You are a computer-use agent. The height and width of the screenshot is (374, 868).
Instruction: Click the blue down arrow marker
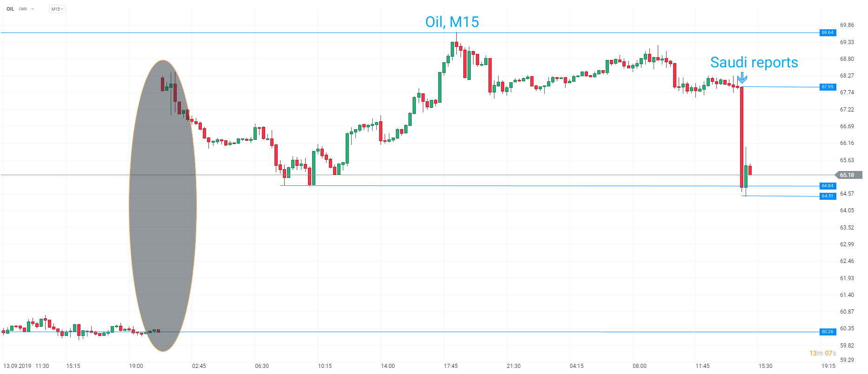[x=742, y=78]
